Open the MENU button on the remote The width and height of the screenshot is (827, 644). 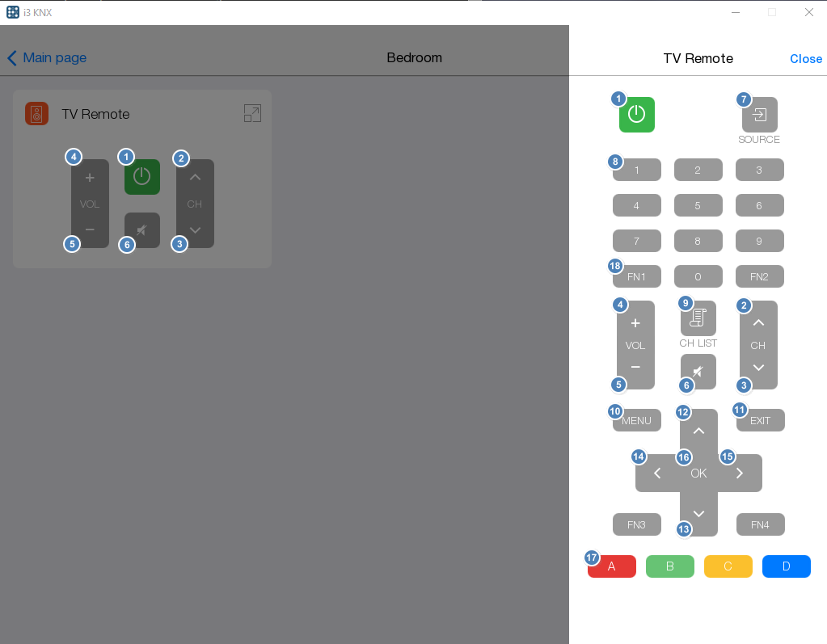636,419
